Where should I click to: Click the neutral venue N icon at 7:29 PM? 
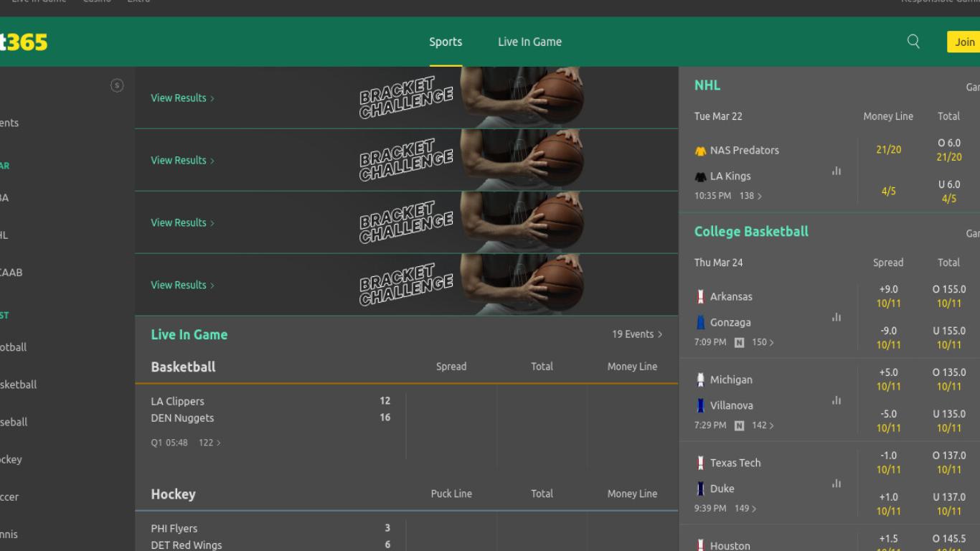click(739, 425)
